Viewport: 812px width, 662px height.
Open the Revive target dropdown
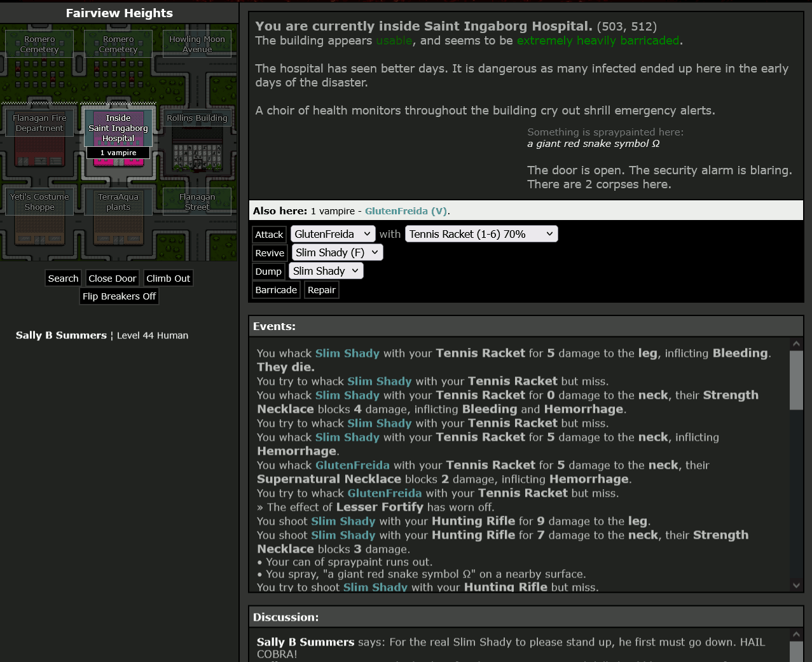click(336, 252)
